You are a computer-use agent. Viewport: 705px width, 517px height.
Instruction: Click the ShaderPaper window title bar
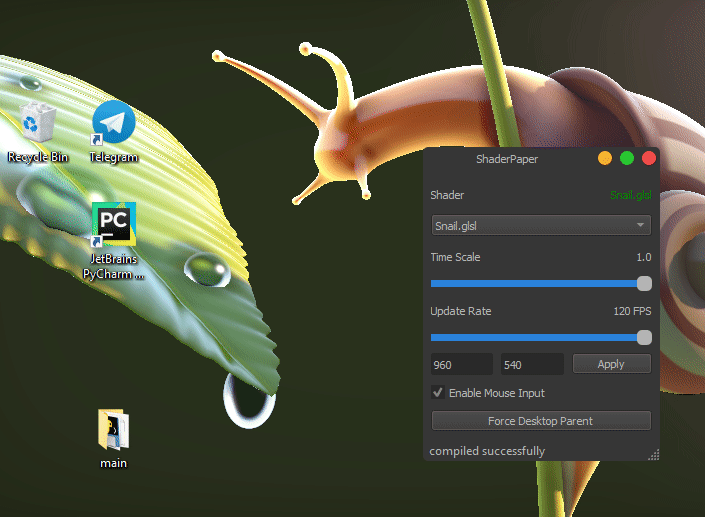click(506, 158)
